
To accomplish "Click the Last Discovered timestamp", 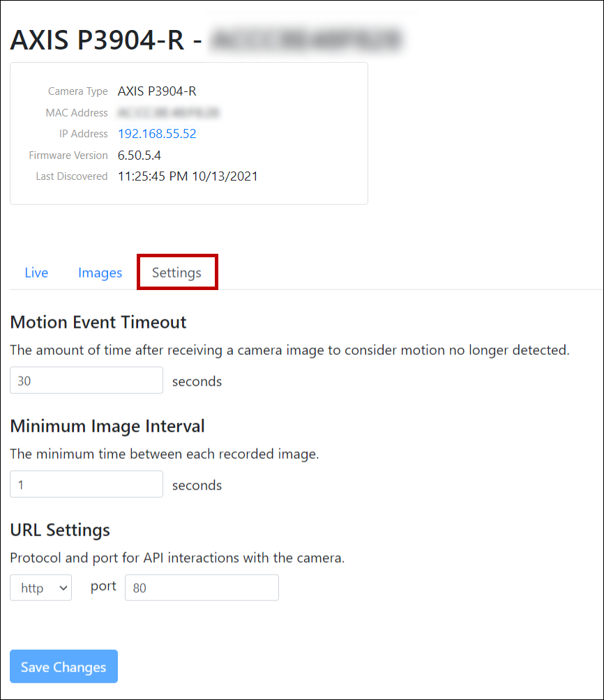I will pyautogui.click(x=188, y=176).
